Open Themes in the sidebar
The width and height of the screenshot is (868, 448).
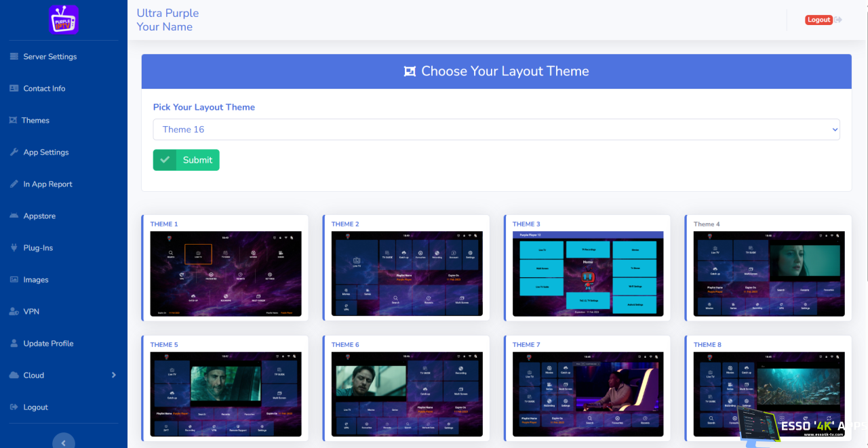(35, 121)
